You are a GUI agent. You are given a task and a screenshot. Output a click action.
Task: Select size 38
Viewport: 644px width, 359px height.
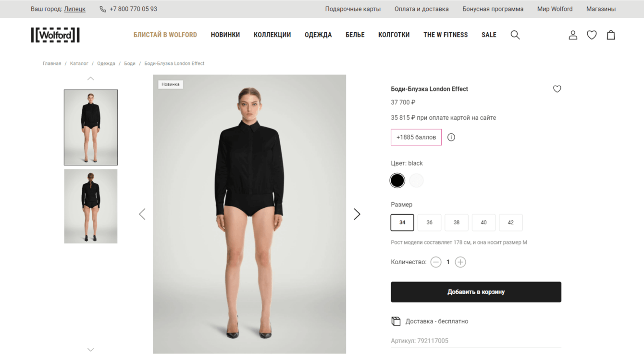[x=456, y=222]
